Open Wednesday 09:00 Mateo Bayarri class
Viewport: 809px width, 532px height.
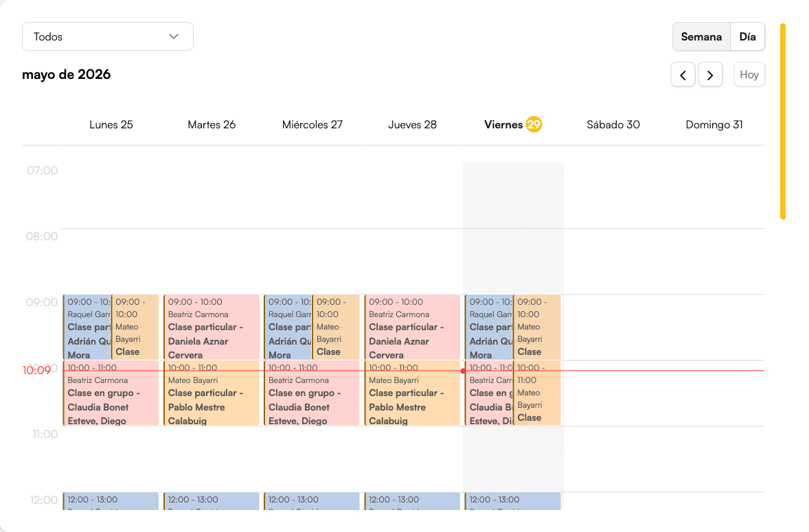coord(336,327)
